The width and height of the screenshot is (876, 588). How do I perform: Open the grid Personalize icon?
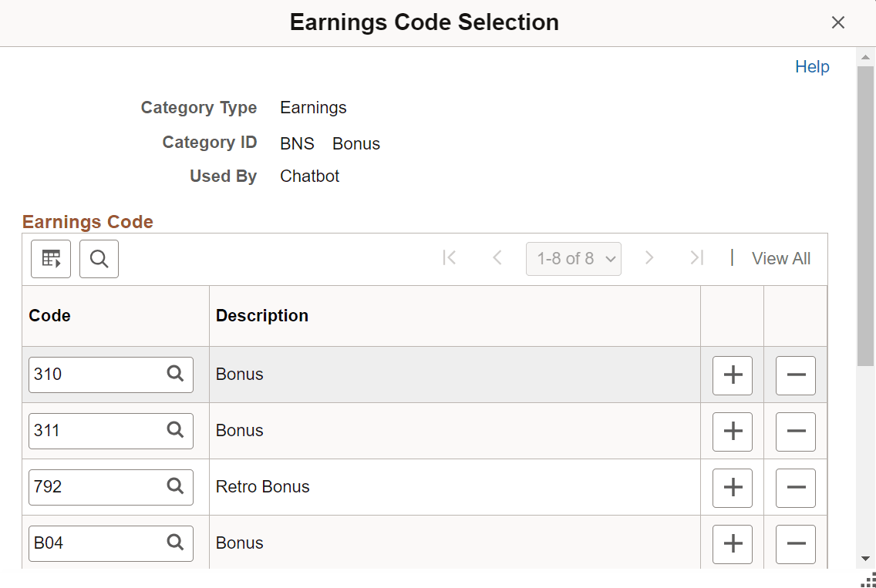click(x=50, y=258)
